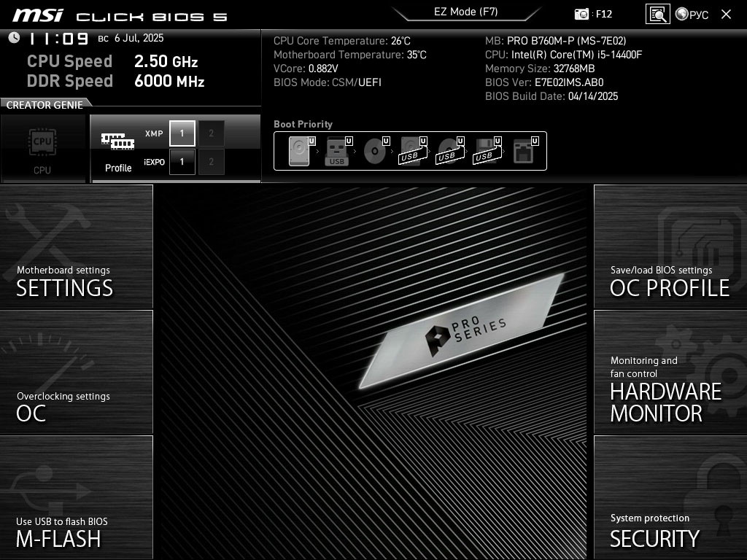The width and height of the screenshot is (747, 560).
Task: Click the CPU Intel Core i5-14400F text
Action: coord(564,55)
